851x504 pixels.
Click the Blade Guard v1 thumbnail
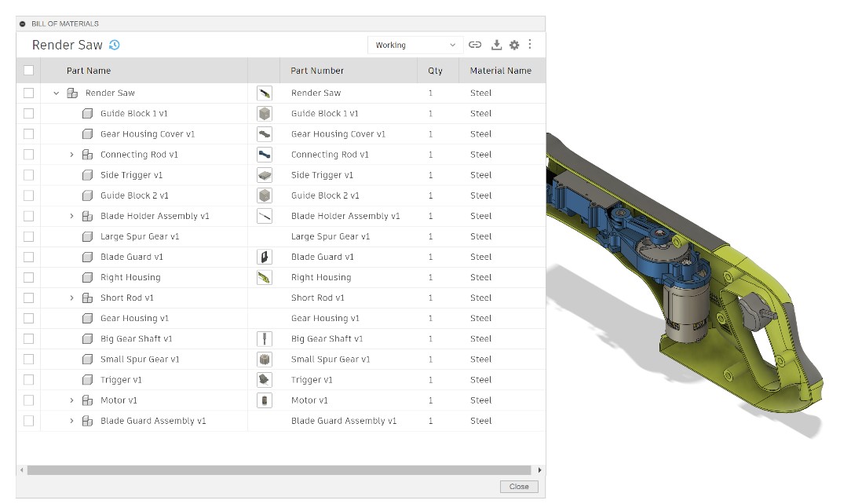pos(265,257)
